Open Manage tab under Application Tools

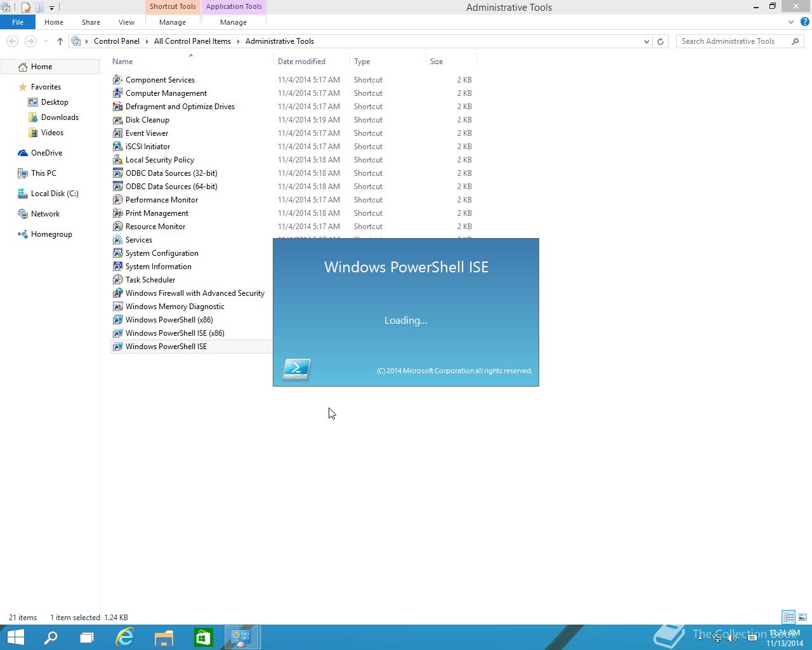233,22
